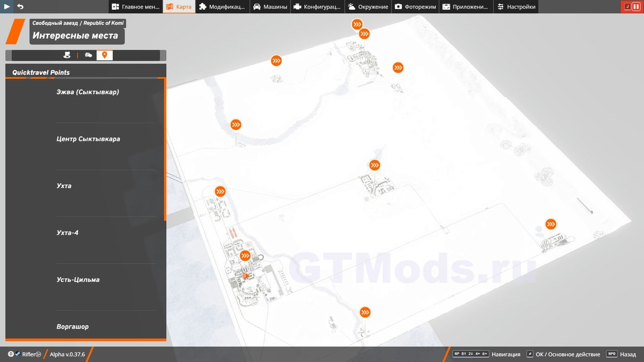The height and width of the screenshot is (362, 644).
Task: Open the Конфигурация engine tab
Action: [317, 7]
